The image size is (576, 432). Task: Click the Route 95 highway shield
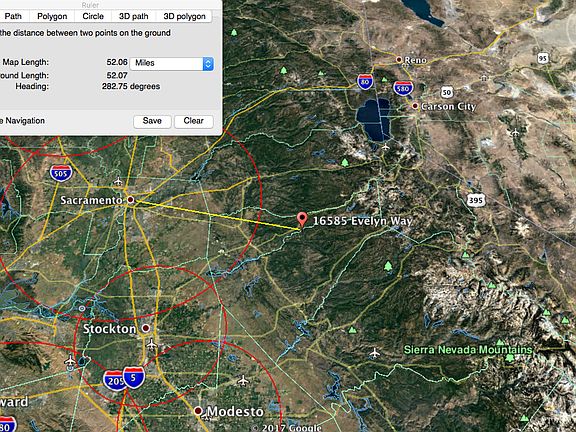click(x=543, y=58)
